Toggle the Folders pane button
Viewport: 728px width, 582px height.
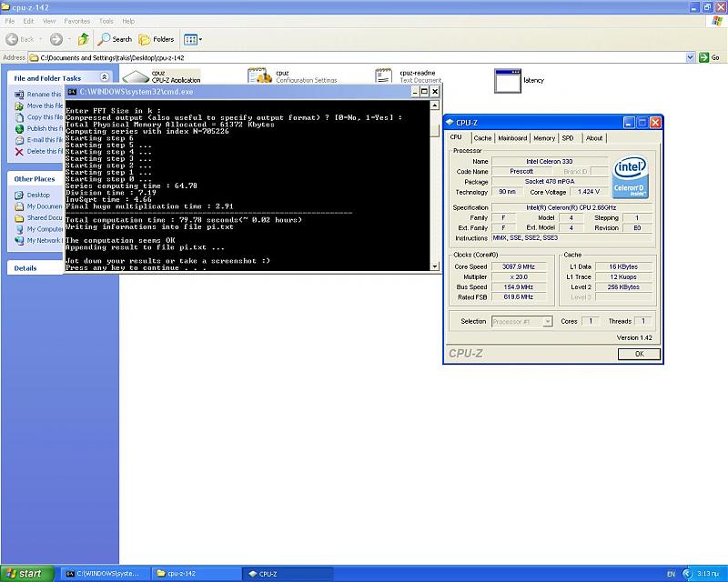click(x=157, y=39)
